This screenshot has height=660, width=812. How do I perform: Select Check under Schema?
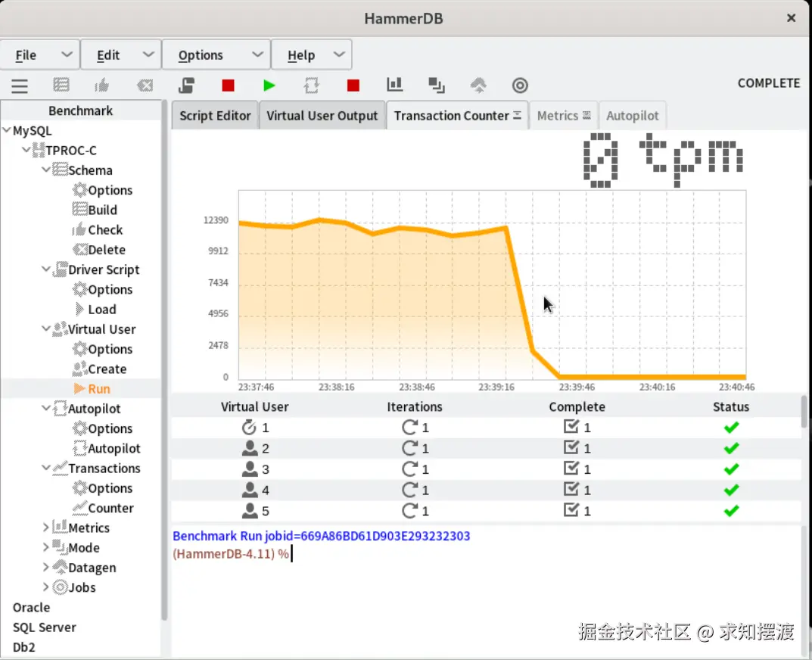coord(98,229)
